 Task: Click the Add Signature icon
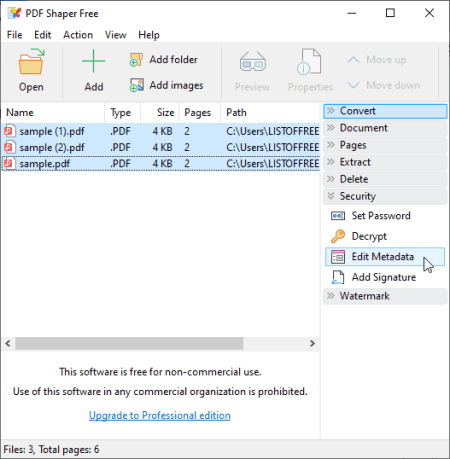point(338,277)
